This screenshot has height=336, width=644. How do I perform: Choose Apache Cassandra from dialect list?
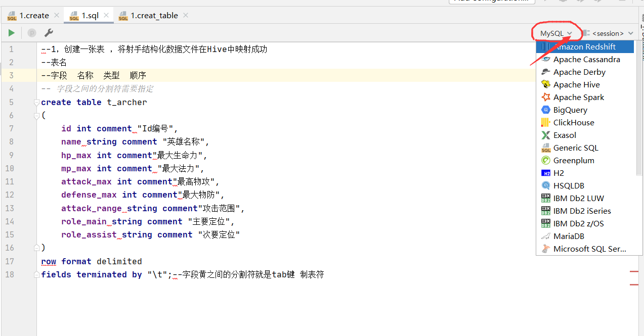point(585,59)
